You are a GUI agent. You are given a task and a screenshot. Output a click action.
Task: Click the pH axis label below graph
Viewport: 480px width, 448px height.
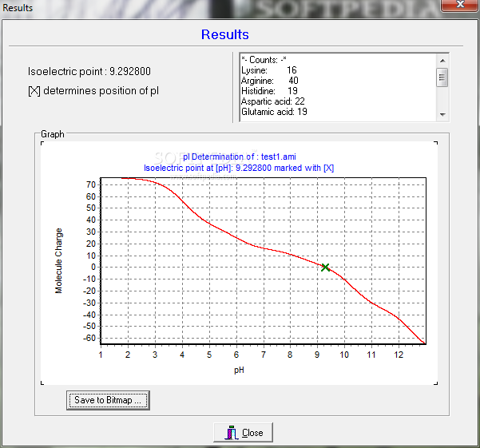(x=239, y=371)
